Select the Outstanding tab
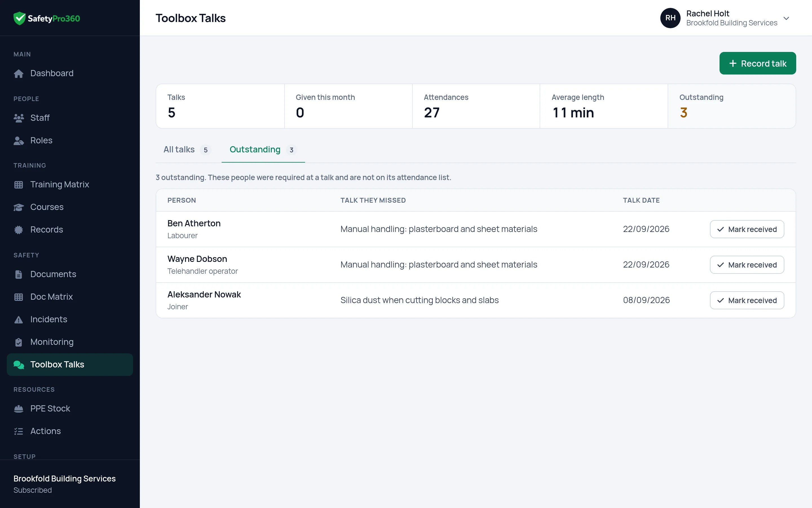The image size is (812, 508). tap(263, 150)
